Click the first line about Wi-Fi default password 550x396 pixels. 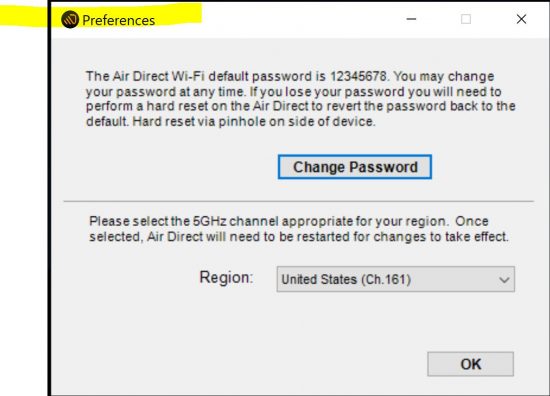(x=290, y=76)
